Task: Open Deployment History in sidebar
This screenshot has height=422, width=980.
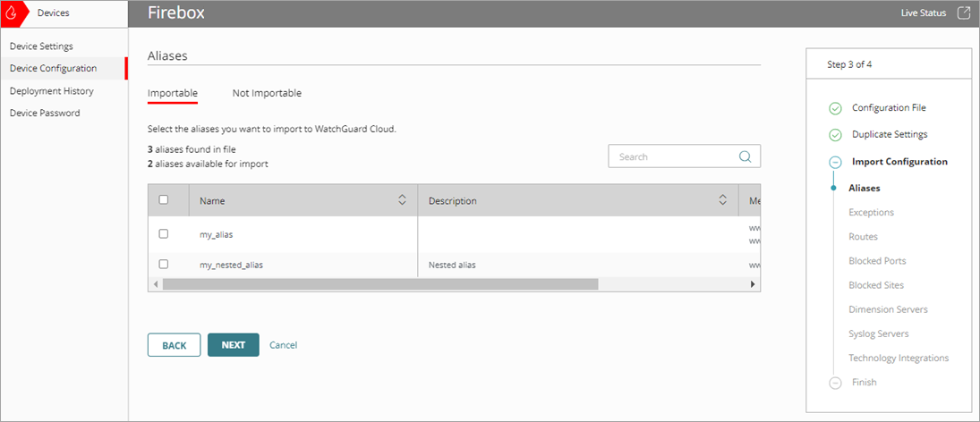Action: (x=51, y=90)
